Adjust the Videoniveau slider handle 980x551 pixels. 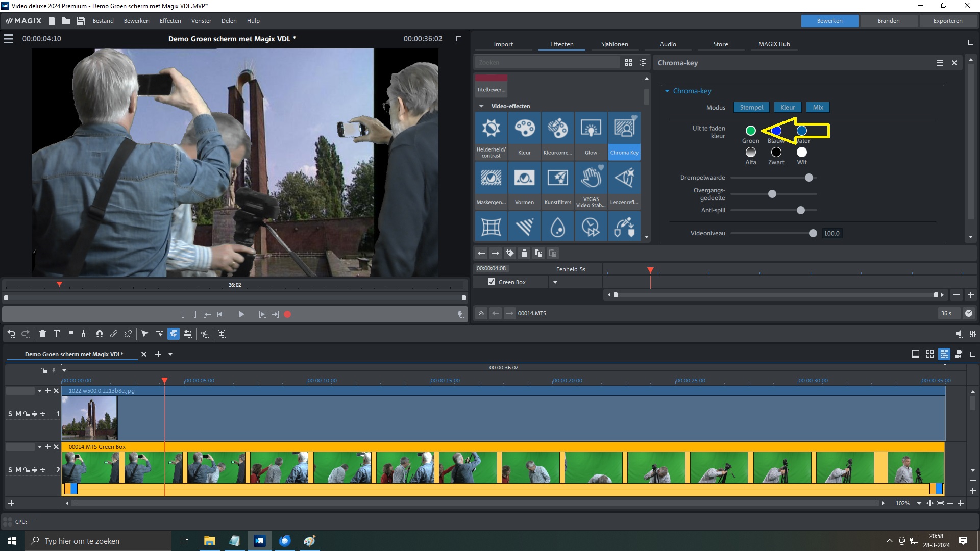(x=813, y=233)
